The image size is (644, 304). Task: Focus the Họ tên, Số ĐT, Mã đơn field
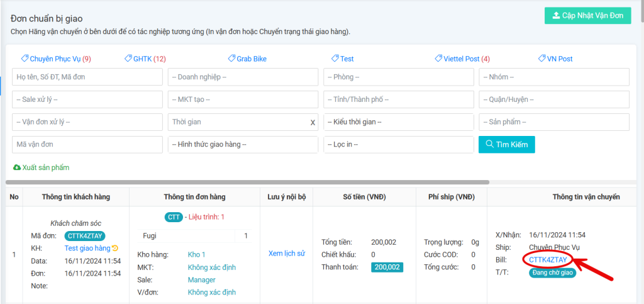(x=87, y=77)
